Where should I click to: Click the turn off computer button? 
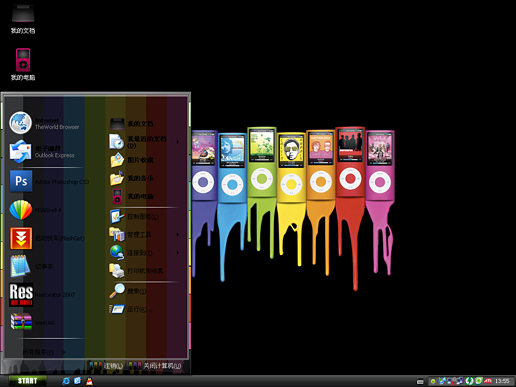[155, 366]
